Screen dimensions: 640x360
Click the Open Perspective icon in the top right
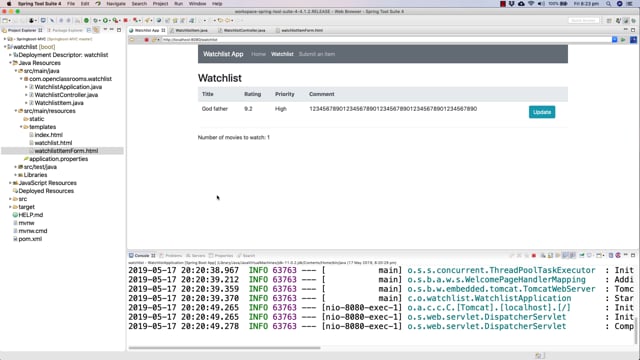click(609, 20)
